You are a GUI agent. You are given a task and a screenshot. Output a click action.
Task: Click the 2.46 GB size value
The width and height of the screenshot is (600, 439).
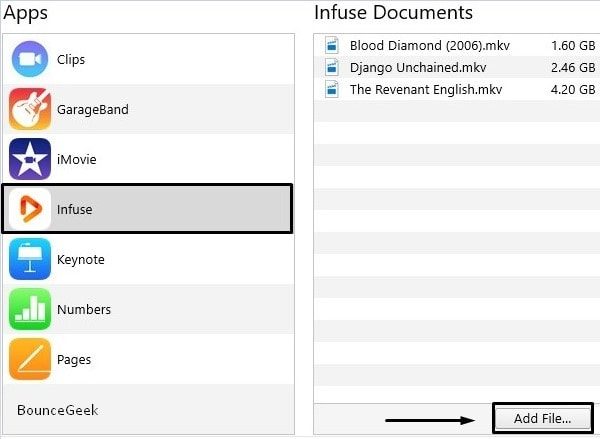(x=573, y=68)
